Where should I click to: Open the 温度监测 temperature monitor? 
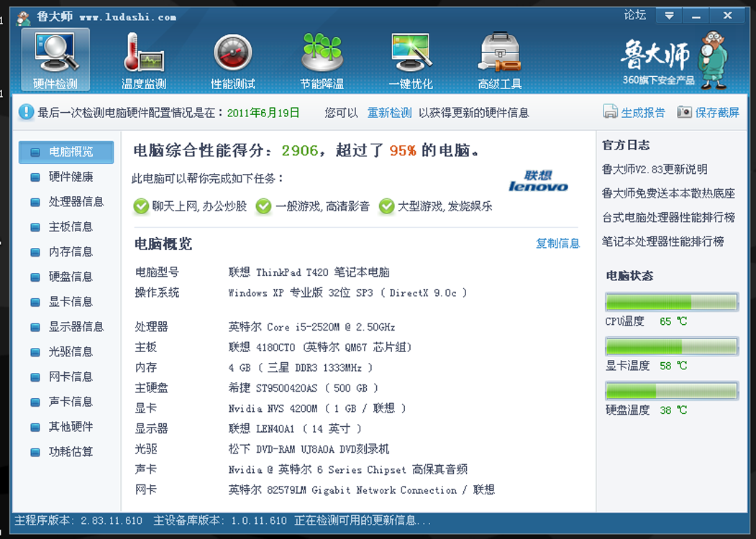click(x=144, y=60)
